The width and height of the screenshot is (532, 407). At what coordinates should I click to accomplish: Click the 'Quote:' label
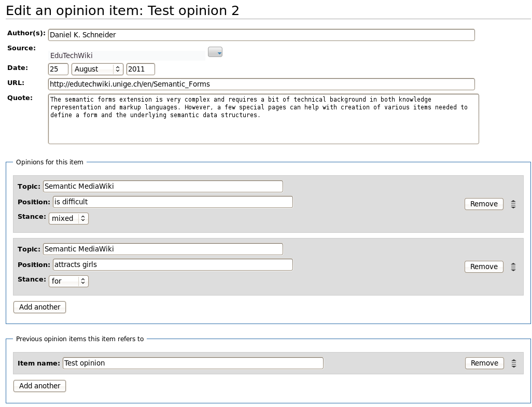tap(20, 97)
